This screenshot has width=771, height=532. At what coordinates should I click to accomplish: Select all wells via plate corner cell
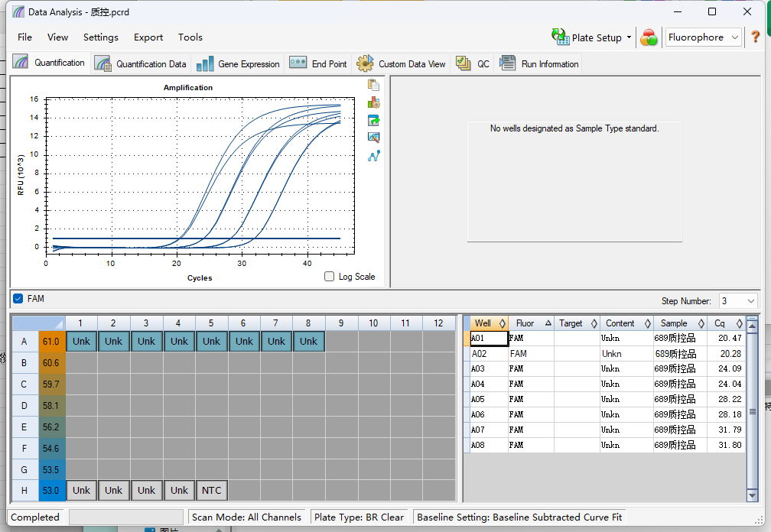pos(38,323)
